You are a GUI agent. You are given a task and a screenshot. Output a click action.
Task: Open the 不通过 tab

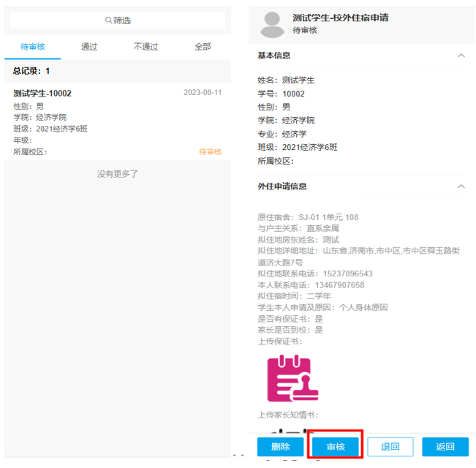click(146, 47)
